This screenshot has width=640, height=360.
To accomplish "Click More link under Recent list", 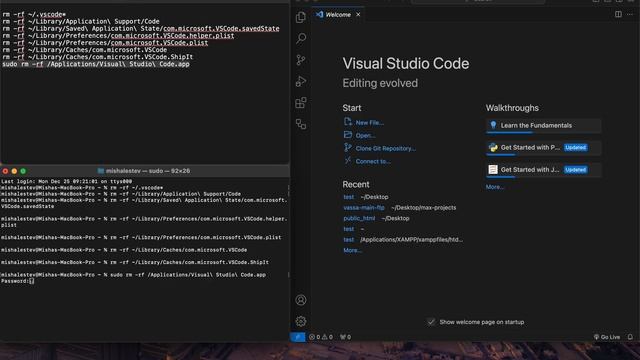I will (x=352, y=250).
